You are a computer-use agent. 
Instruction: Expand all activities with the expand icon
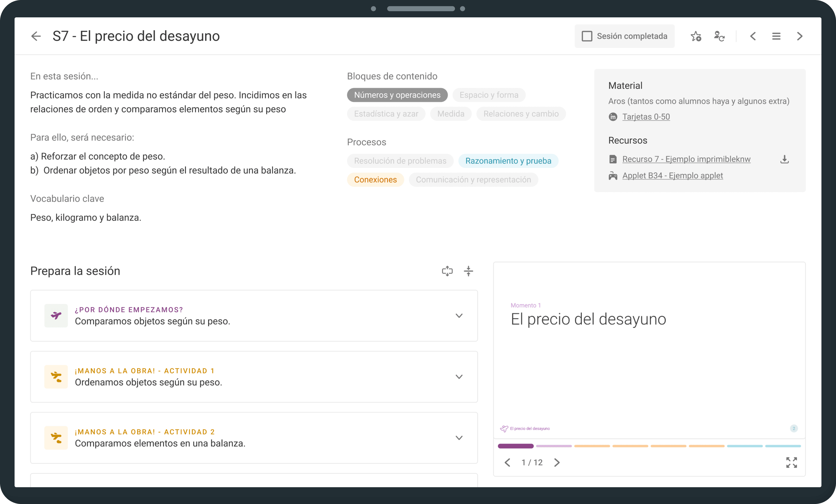coord(447,271)
